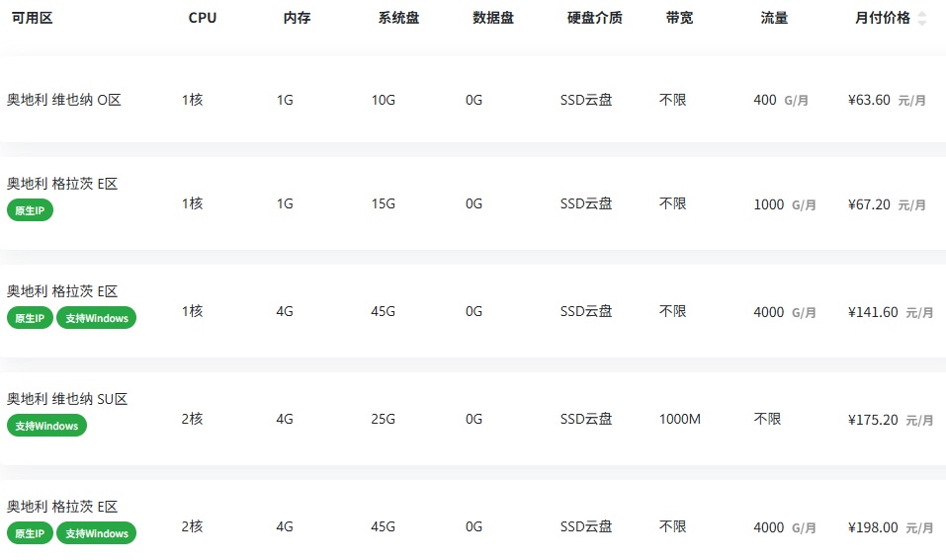Click the 1000M bandwidth value
Image resolution: width=946 pixels, height=560 pixels.
point(680,419)
